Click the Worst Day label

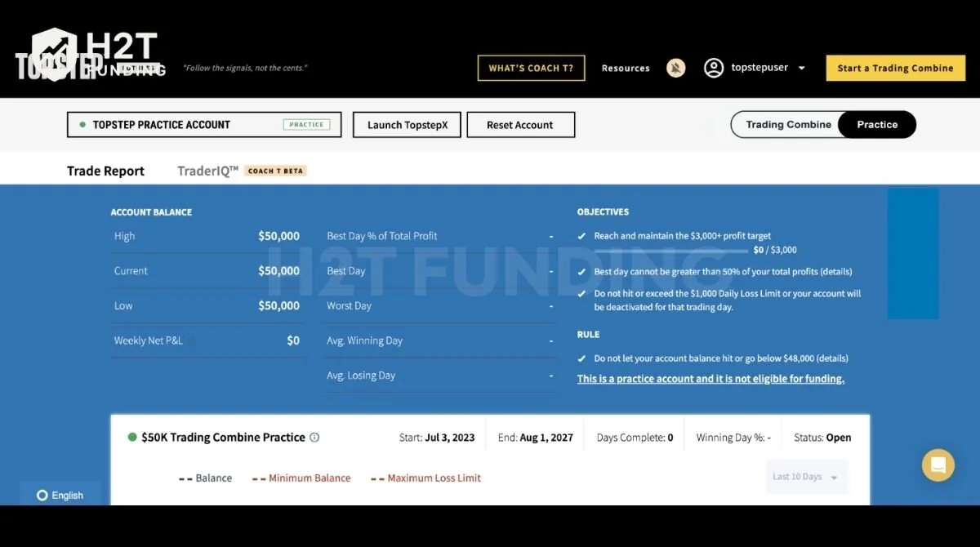(350, 306)
